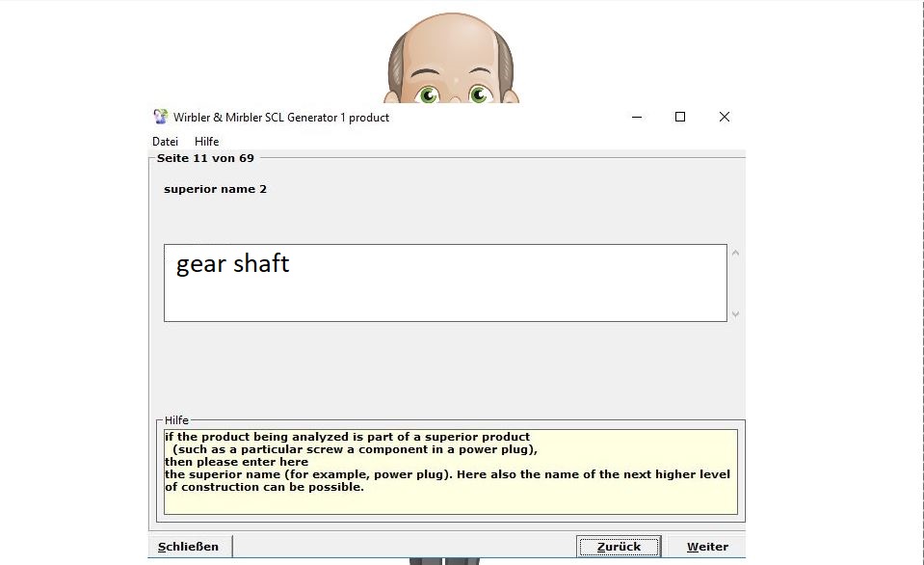The height and width of the screenshot is (565, 924).
Task: Click the text field's scroll up arrow
Action: click(736, 254)
